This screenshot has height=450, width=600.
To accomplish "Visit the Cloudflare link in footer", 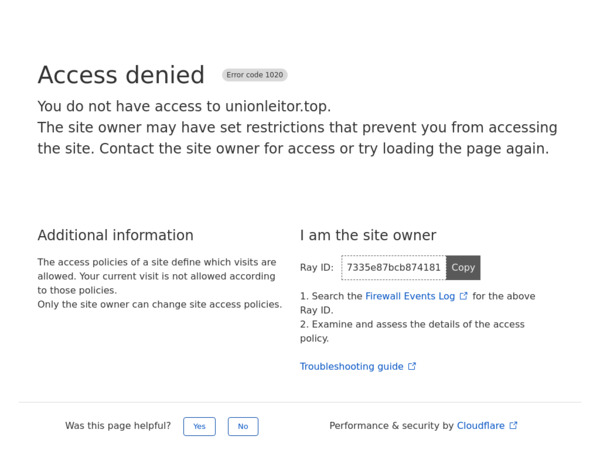I will (481, 426).
